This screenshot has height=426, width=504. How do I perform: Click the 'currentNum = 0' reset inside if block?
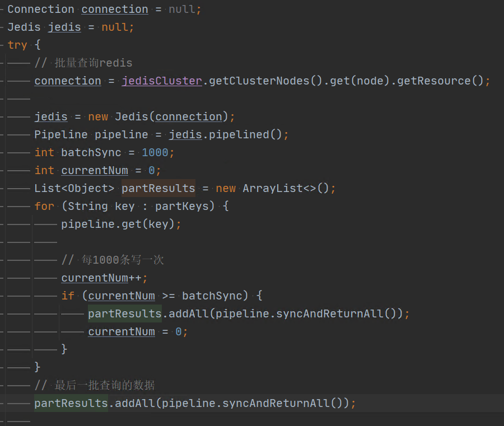(138, 331)
